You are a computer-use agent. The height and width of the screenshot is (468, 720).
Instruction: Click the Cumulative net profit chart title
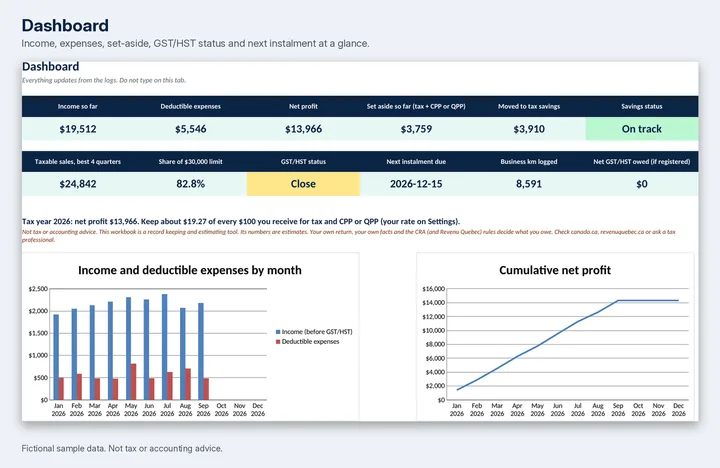pos(555,270)
